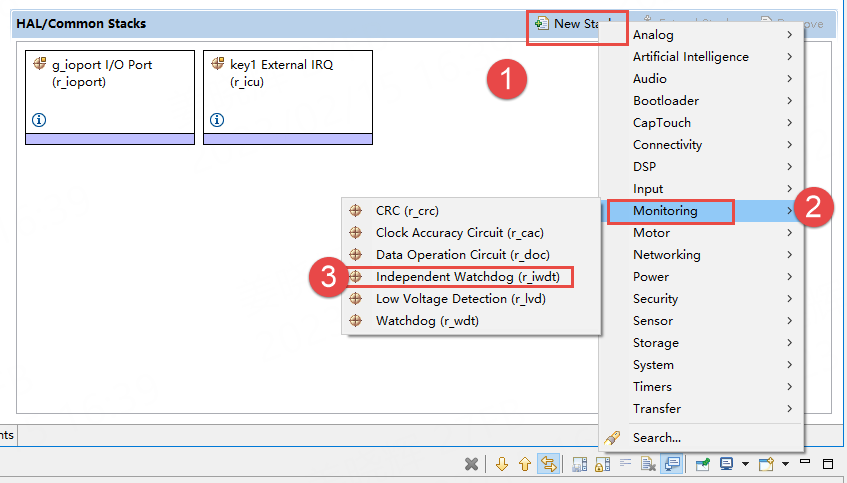Click info icon on key1 External IRQ
The height and width of the screenshot is (483, 847).
click(x=217, y=120)
